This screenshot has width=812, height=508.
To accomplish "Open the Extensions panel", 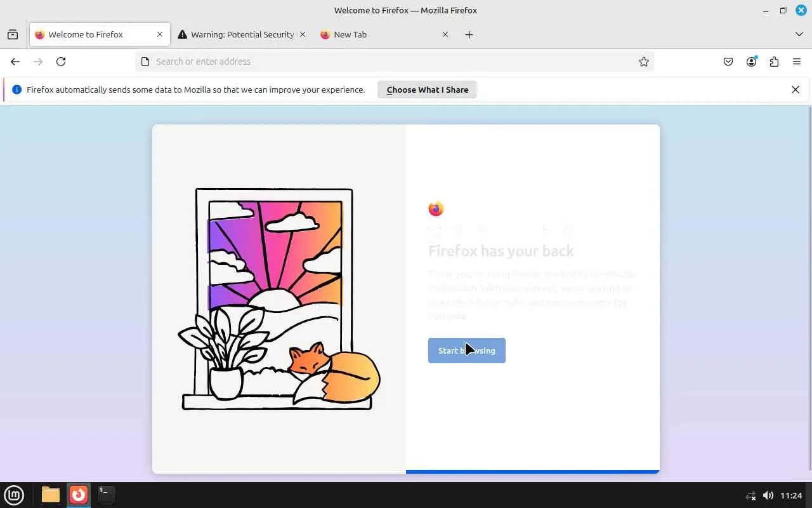I will tap(774, 62).
